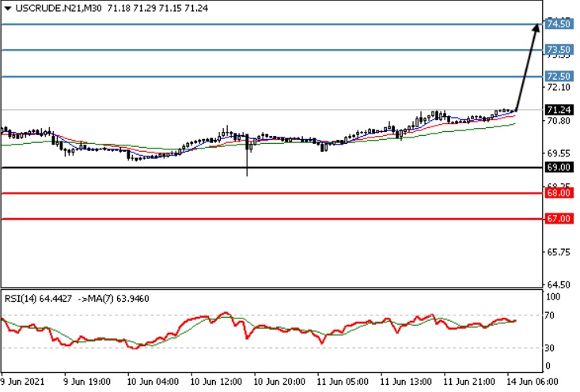Open the chart menu triangle beside USCRUDE.N21
This screenshot has height=392, width=580.
tap(8, 8)
